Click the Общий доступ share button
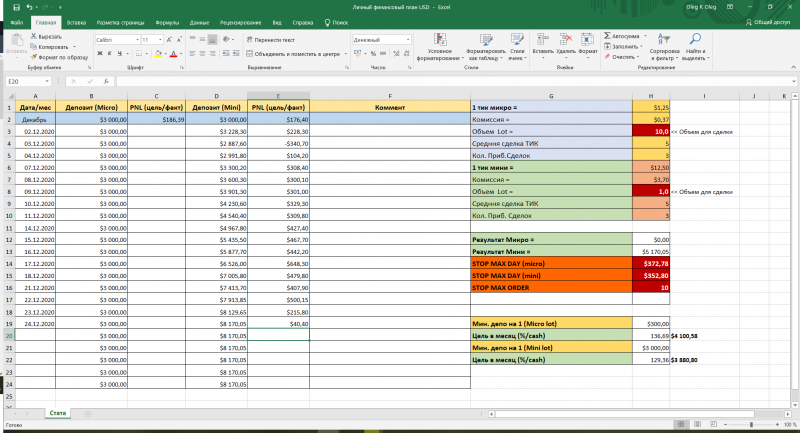Screen dimensions: 800x433 coord(766,20)
